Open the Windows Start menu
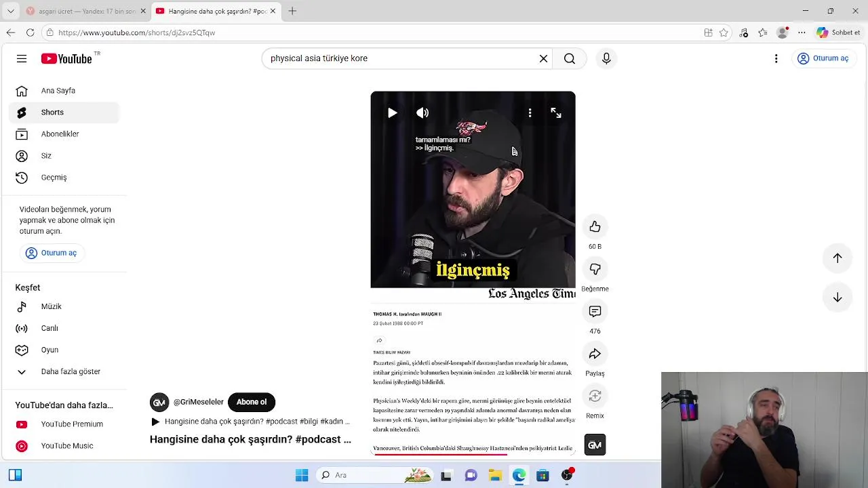This screenshot has width=868, height=488. pos(302,475)
